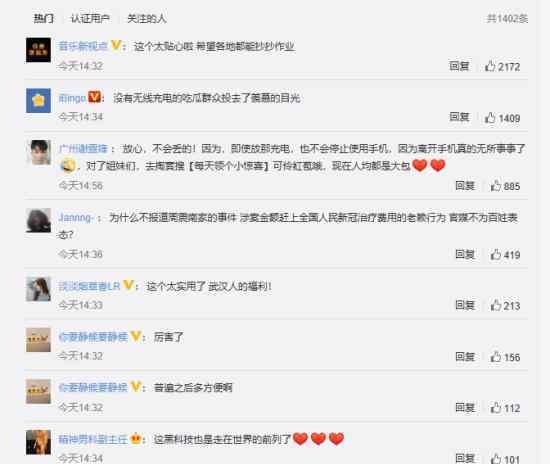Click 回复 on the 厉害了 comment
This screenshot has width=550, height=464.
(465, 356)
